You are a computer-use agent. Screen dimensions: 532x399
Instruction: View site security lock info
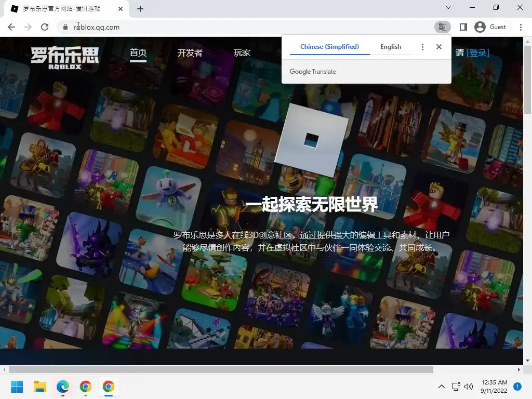point(65,27)
